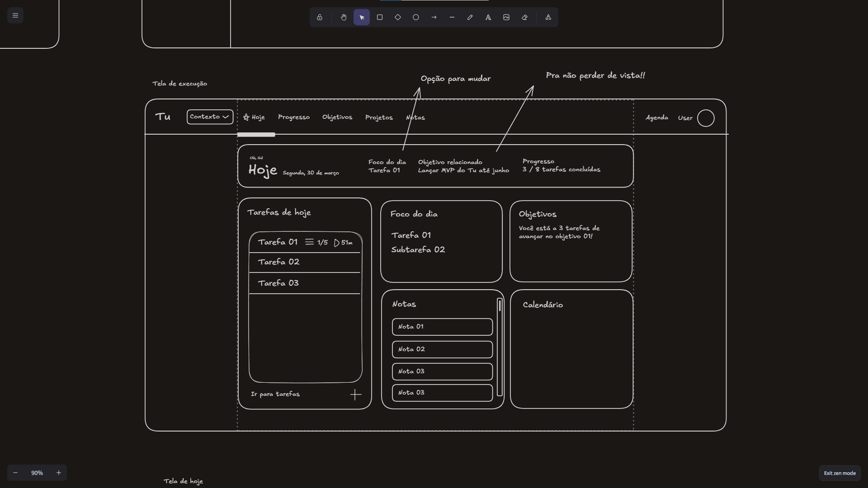The width and height of the screenshot is (868, 488).
Task: Select the Diamond shape tool
Action: coord(398,17)
